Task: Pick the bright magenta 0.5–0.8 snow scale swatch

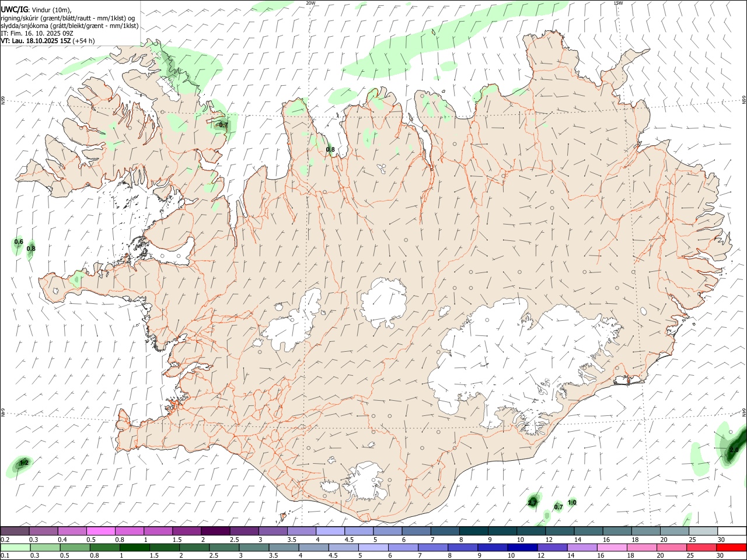Action: coord(101,531)
